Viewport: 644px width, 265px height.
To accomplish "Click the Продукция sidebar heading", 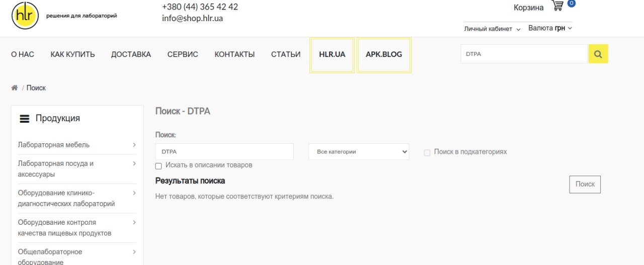I will pyautogui.click(x=57, y=119).
